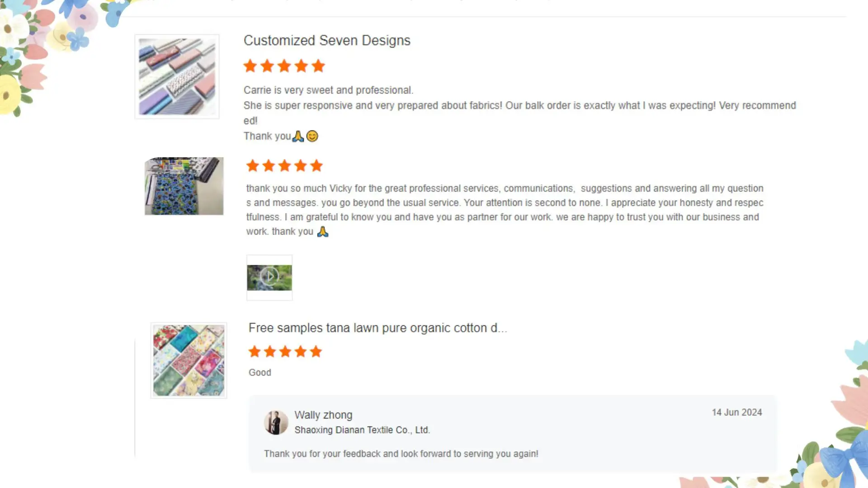Open the Free samples tana lawn product image
The width and height of the screenshot is (868, 488).
[189, 361]
